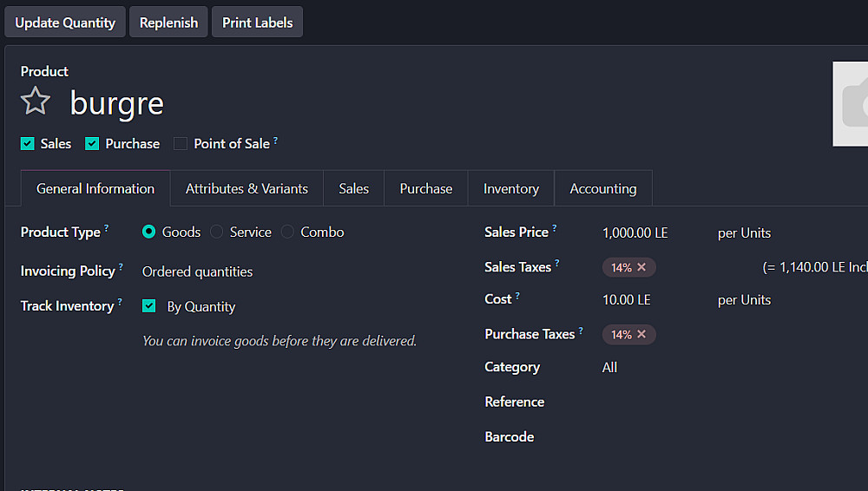
Task: Mark product as favorite with star icon
Action: 36,101
